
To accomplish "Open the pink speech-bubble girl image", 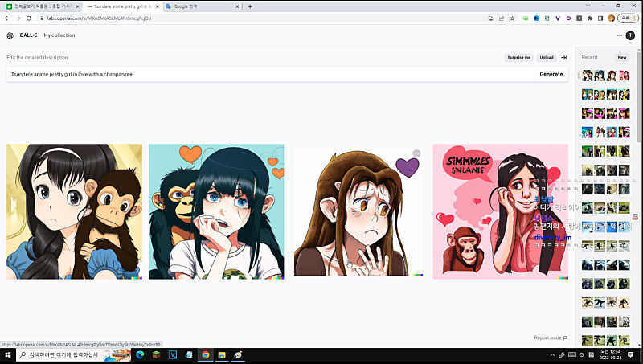I will click(500, 211).
